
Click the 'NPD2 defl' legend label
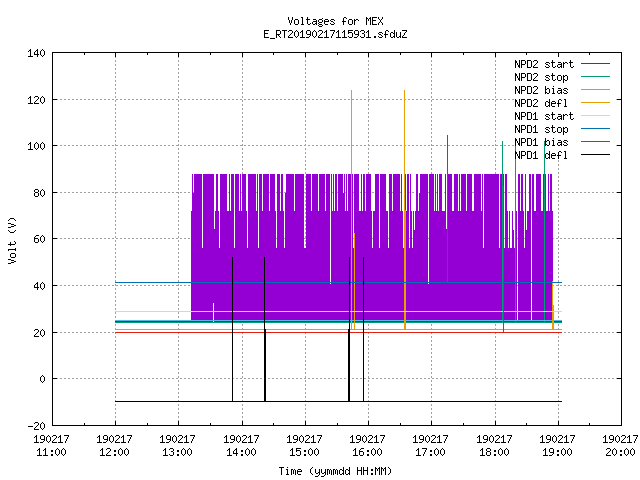pyautogui.click(x=541, y=103)
